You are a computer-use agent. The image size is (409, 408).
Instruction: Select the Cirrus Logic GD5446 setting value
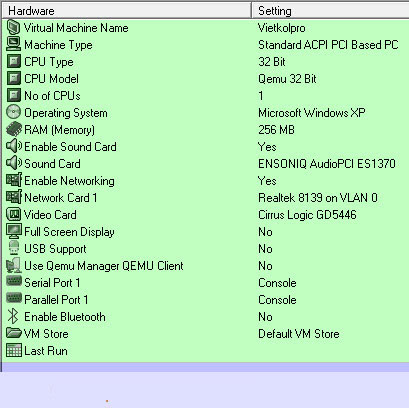point(307,215)
